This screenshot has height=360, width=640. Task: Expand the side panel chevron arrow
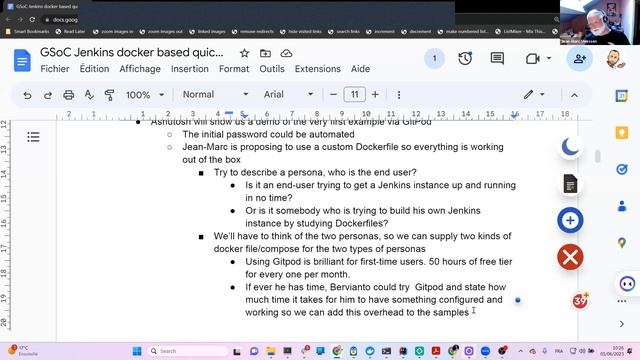click(622, 324)
